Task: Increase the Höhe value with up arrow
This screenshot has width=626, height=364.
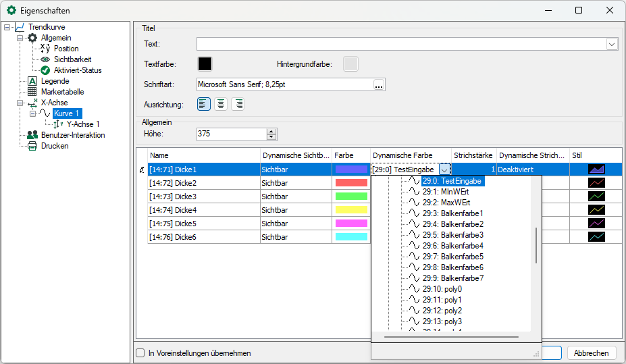Action: [271, 131]
